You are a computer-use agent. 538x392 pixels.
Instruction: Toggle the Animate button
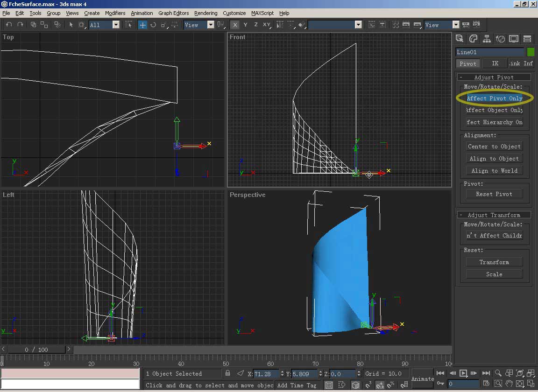coord(423,378)
